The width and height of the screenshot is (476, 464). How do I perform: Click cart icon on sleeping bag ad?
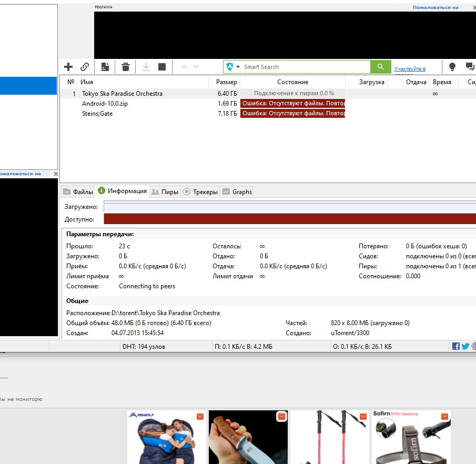coord(200,416)
